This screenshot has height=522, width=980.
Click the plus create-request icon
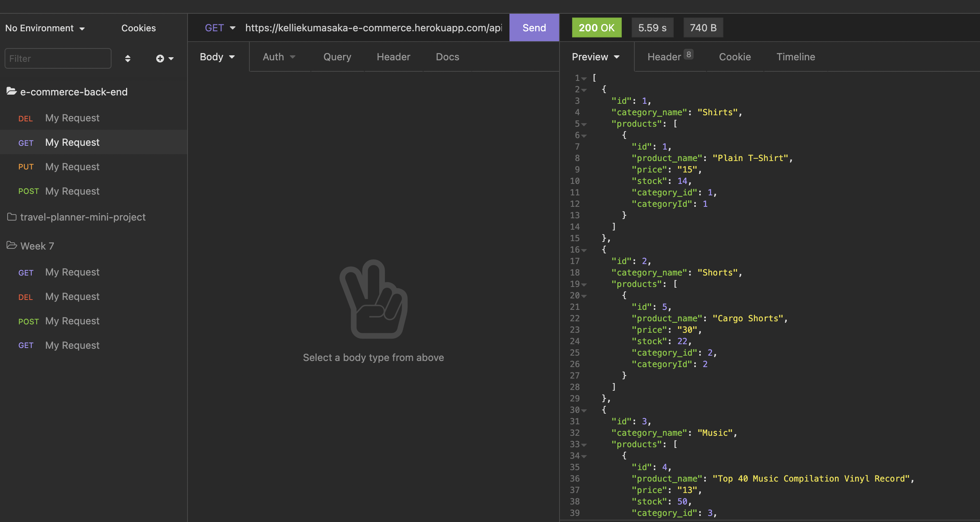[160, 58]
